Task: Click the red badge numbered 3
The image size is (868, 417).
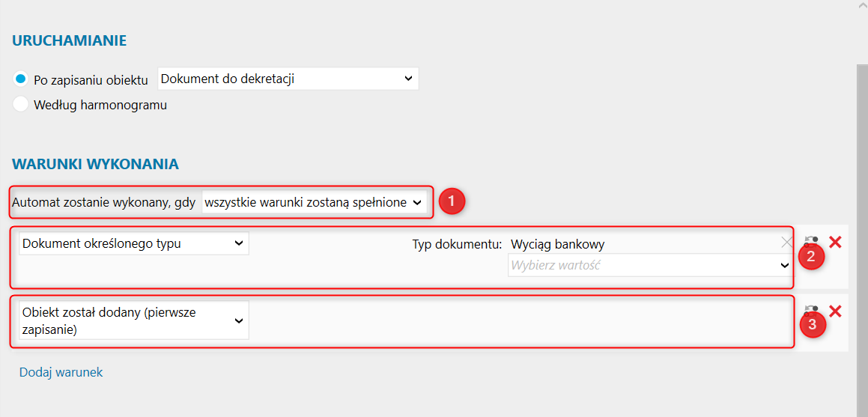Action: coord(812,325)
